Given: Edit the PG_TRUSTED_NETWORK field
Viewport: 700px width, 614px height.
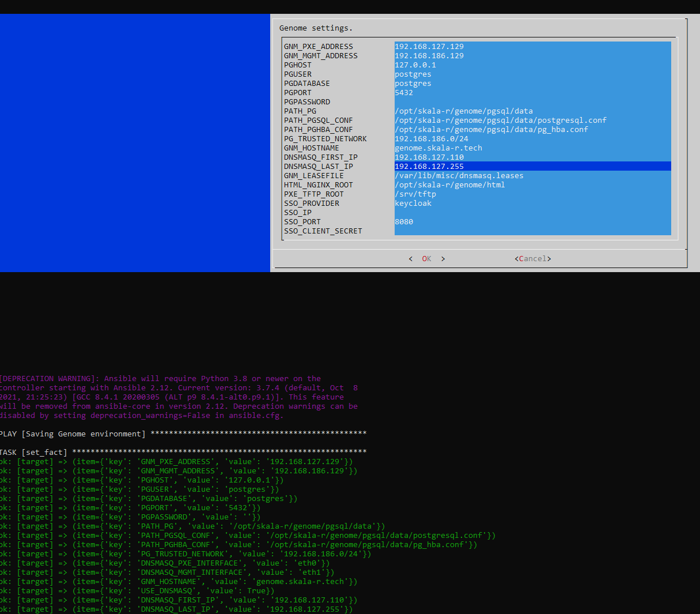Looking at the screenshot, I should click(532, 139).
